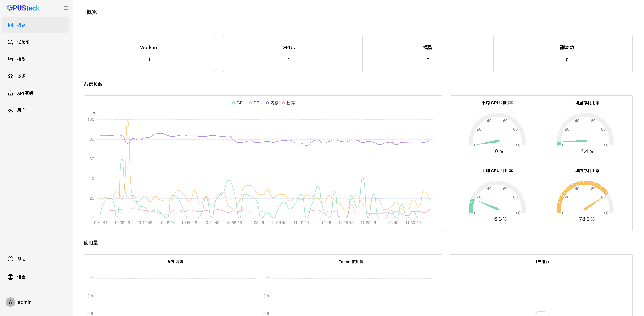Toggle the 内存 series in chart legend

(x=272, y=103)
